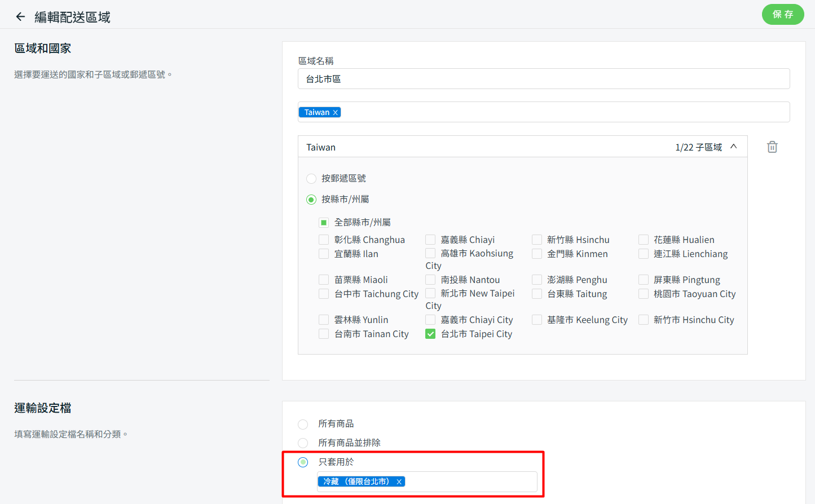Viewport: 815px width, 504px height.
Task: Remove the 冷藏（僅限台北市）tag
Action: tap(399, 482)
